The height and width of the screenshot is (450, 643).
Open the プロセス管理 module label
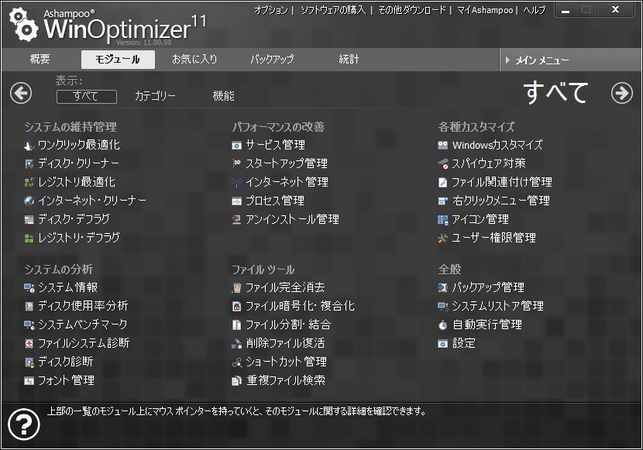(x=275, y=201)
